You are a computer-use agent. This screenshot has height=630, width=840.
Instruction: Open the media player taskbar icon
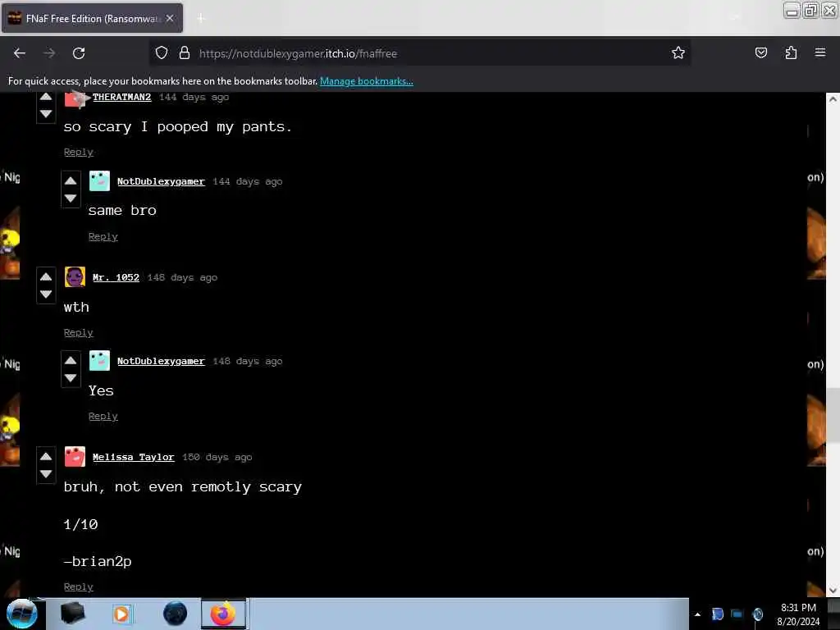click(121, 614)
